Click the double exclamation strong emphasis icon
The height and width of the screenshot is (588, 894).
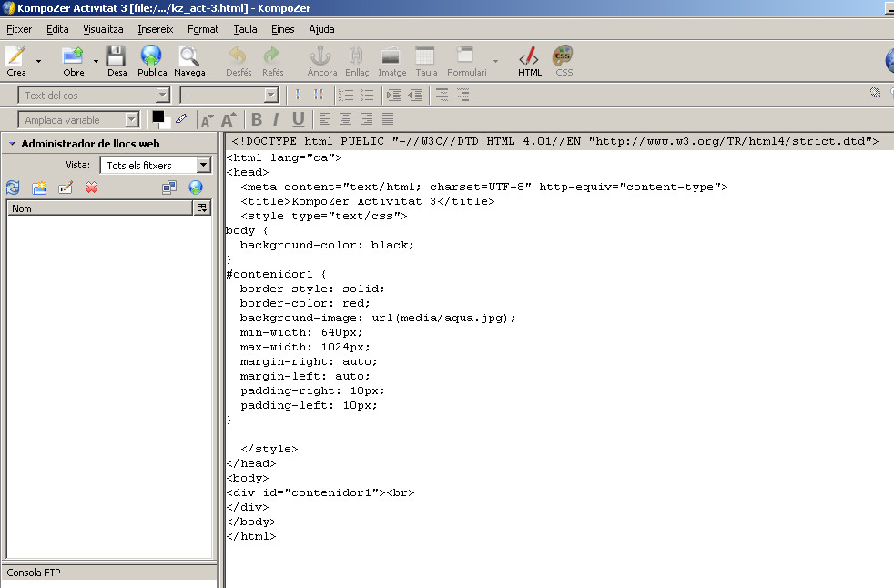318,95
